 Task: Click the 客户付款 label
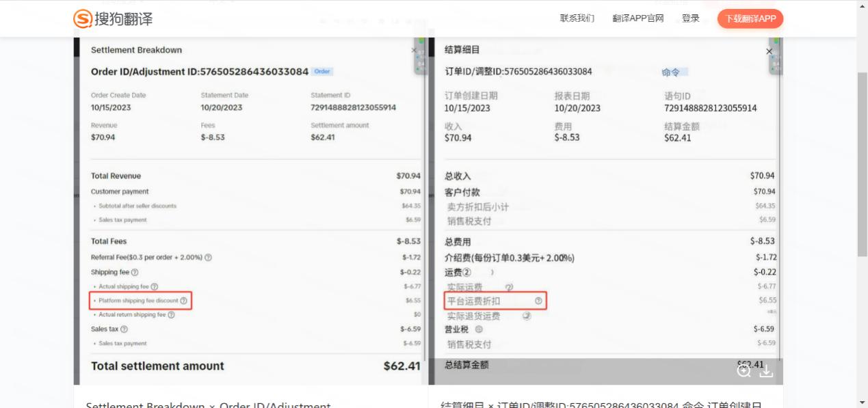point(462,192)
